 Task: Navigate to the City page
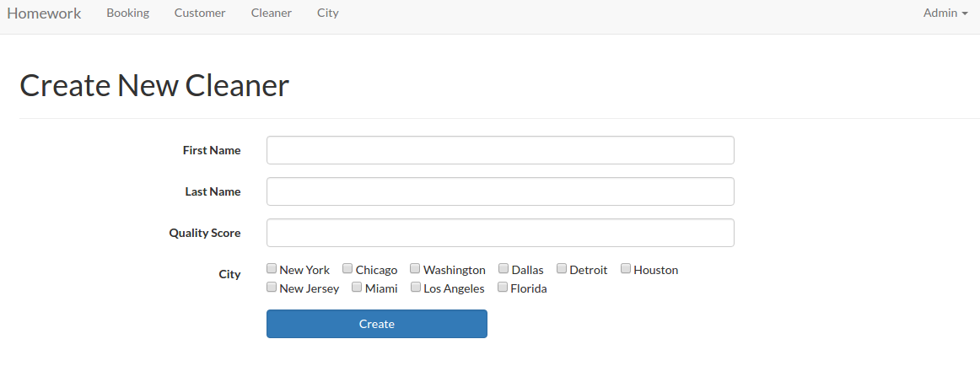click(x=328, y=13)
